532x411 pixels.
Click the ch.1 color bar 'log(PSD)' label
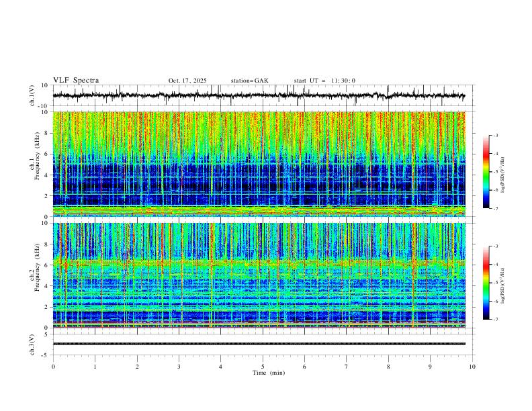pyautogui.click(x=502, y=175)
